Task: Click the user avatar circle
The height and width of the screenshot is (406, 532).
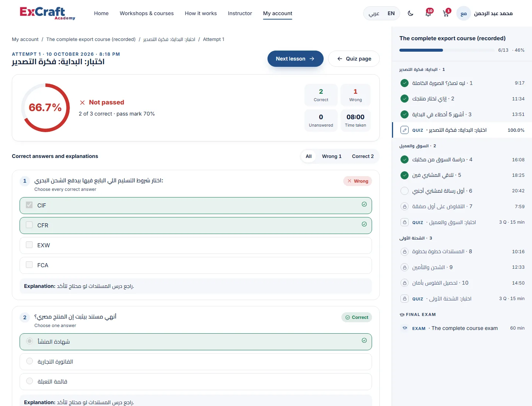Action: (464, 13)
